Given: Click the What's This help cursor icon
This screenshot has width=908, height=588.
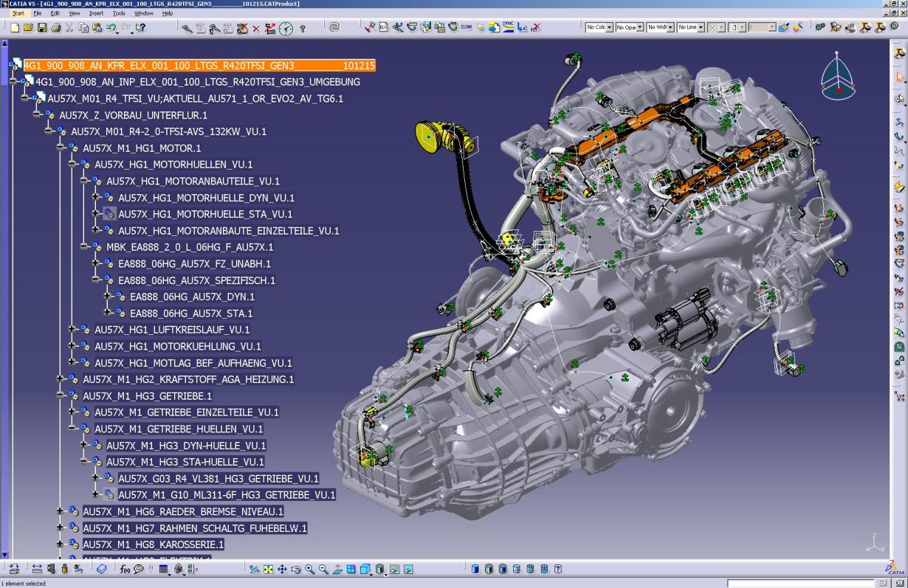Looking at the screenshot, I should point(140,27).
